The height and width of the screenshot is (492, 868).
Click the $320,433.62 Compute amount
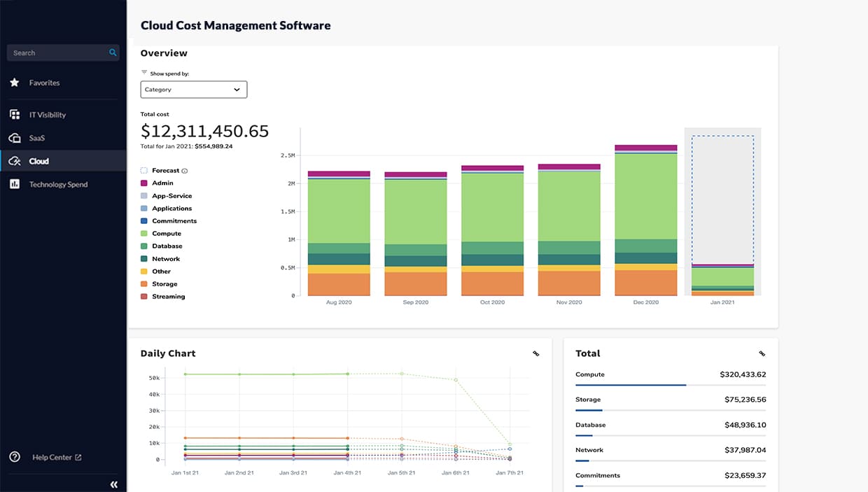coord(743,374)
